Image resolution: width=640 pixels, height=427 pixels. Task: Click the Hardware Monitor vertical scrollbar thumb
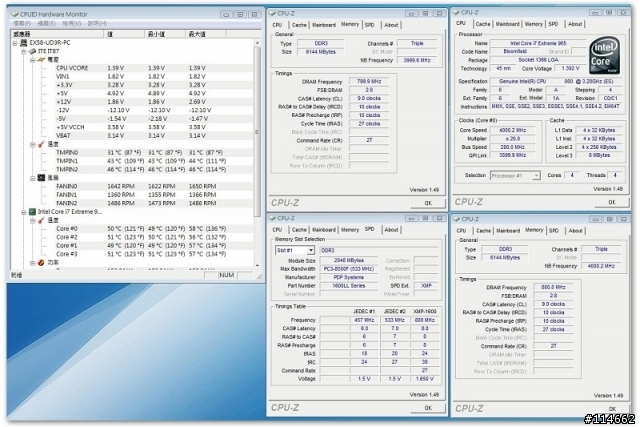tap(257, 131)
